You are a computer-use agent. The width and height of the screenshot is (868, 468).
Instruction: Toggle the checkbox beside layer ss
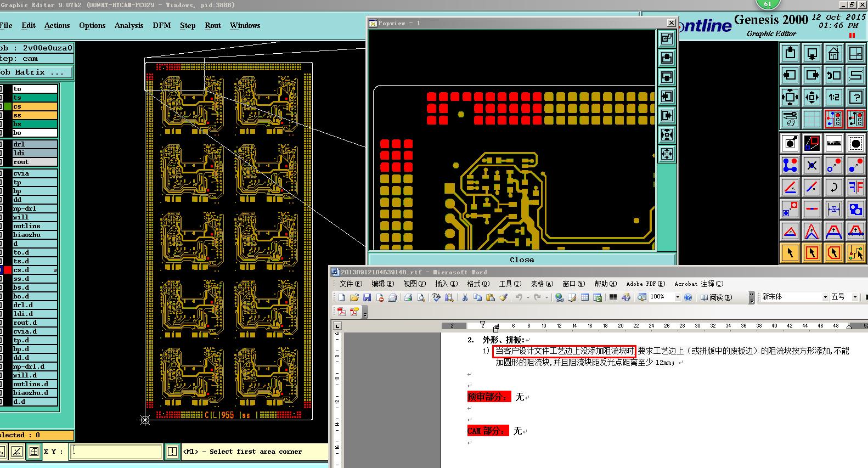point(1,115)
